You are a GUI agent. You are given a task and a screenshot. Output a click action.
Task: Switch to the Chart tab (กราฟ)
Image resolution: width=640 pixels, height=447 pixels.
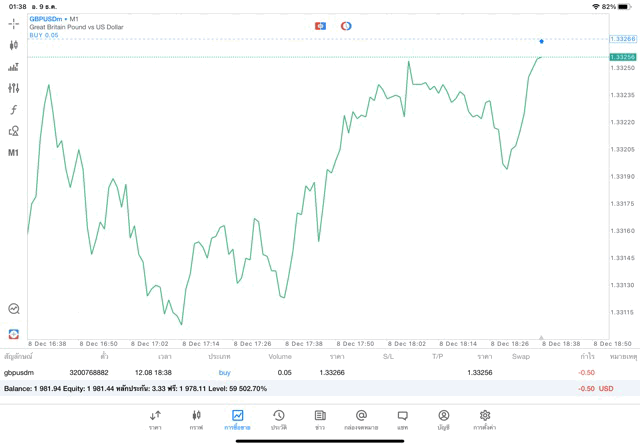coord(197,419)
